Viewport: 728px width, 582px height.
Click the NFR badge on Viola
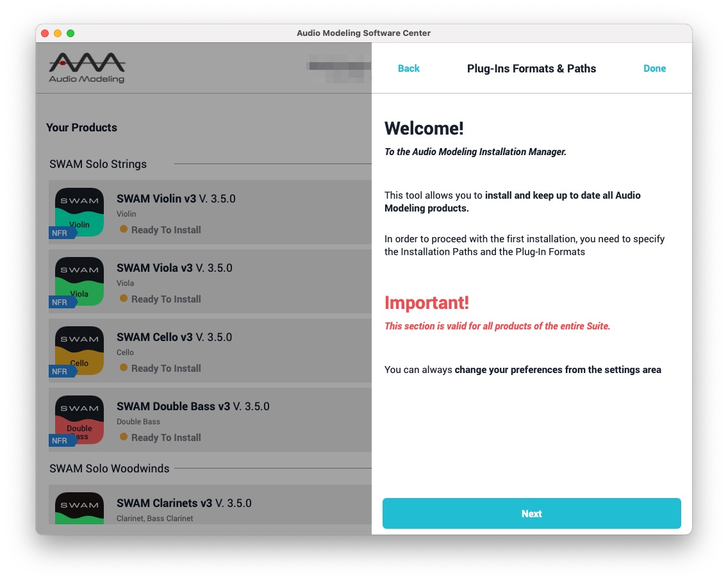pos(62,302)
